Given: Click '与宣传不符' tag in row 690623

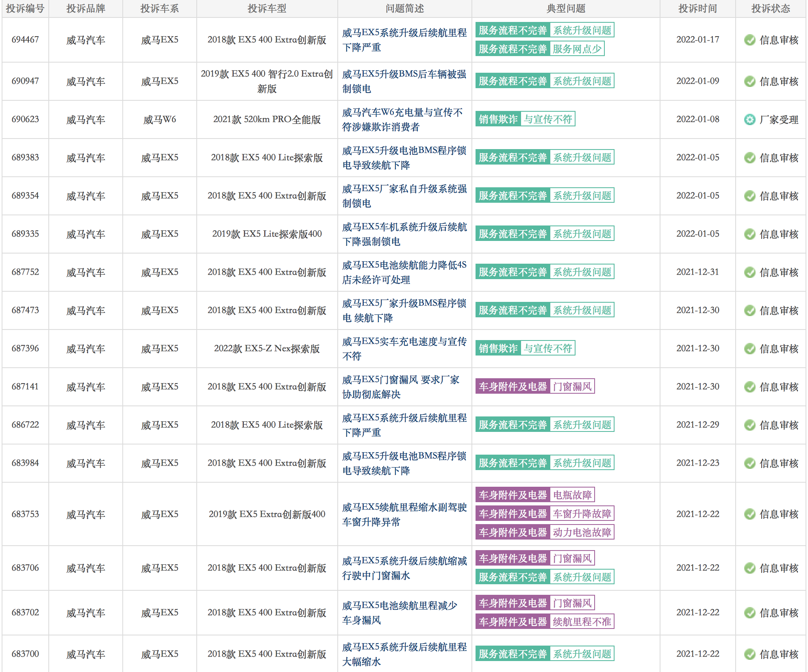Looking at the screenshot, I should pyautogui.click(x=548, y=119).
